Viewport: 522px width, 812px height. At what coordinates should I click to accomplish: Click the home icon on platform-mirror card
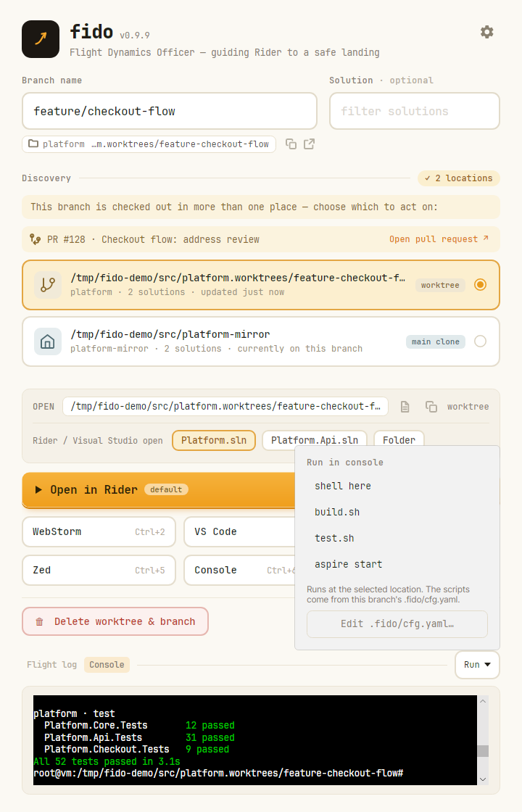tap(48, 341)
